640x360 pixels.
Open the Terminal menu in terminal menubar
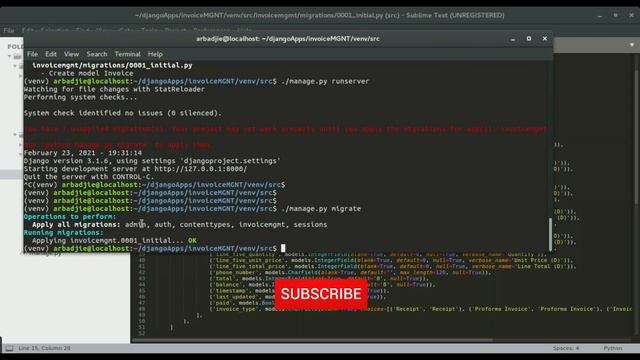pyautogui.click(x=127, y=54)
